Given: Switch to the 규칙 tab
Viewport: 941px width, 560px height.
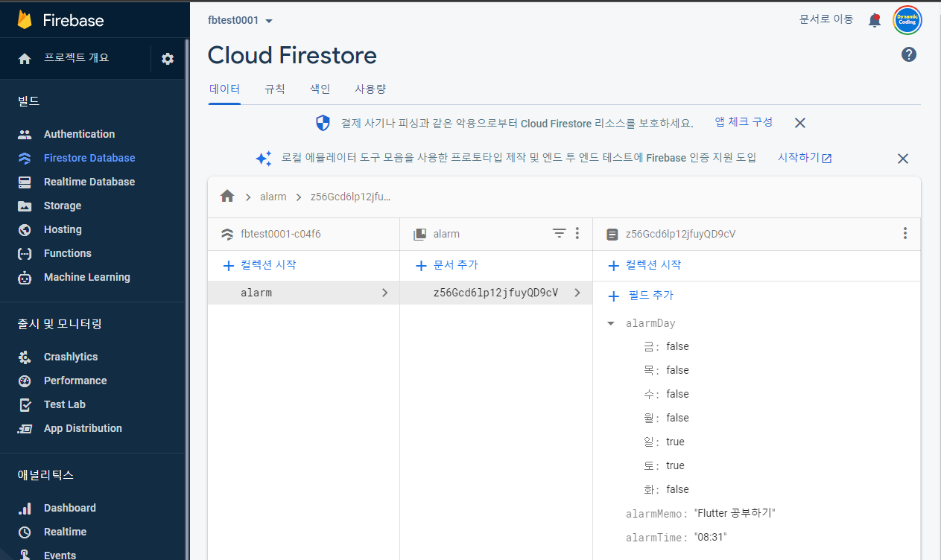Looking at the screenshot, I should pos(274,89).
